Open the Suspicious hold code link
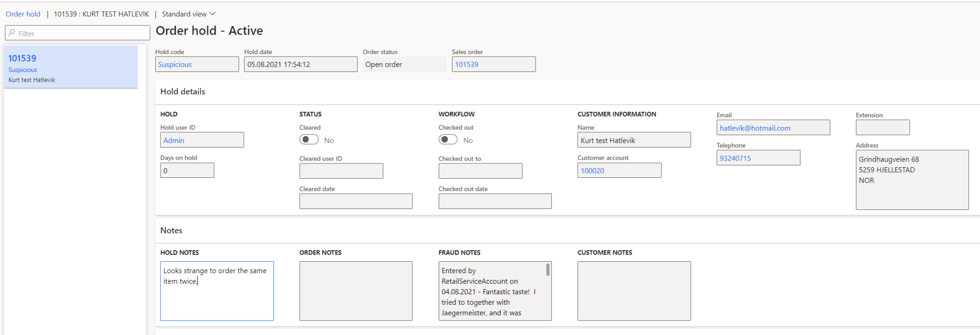 click(175, 64)
